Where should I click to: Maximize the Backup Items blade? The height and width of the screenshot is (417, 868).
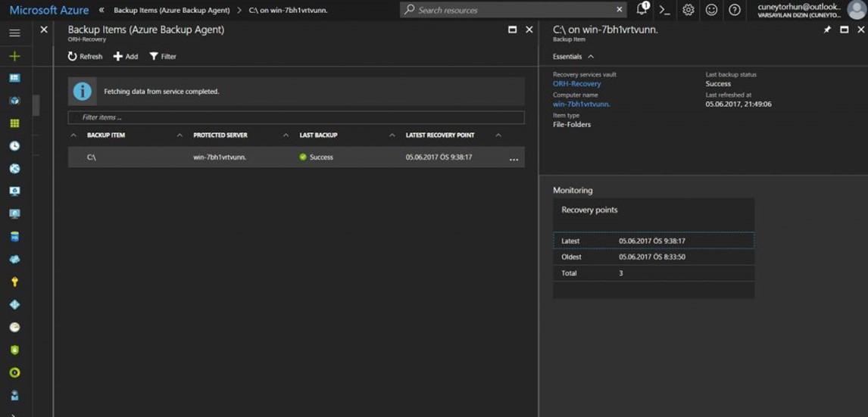(512, 30)
